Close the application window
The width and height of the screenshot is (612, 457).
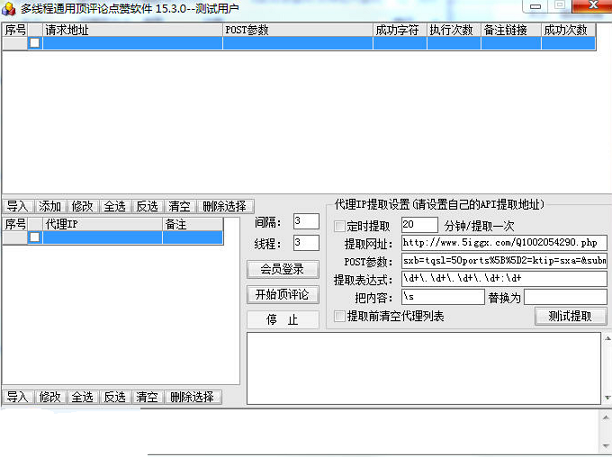tap(592, 5)
